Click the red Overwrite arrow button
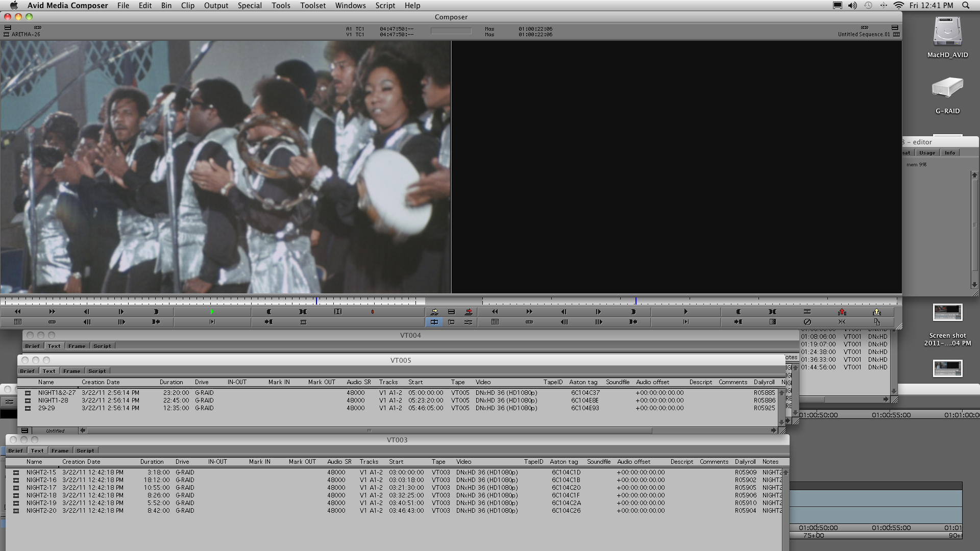Image resolution: width=980 pixels, height=551 pixels. coord(469,312)
